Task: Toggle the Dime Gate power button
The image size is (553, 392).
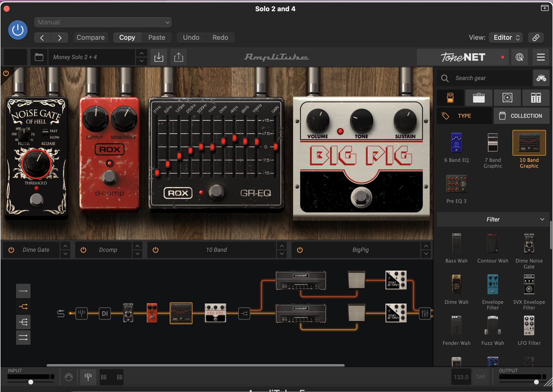Action: (11, 250)
